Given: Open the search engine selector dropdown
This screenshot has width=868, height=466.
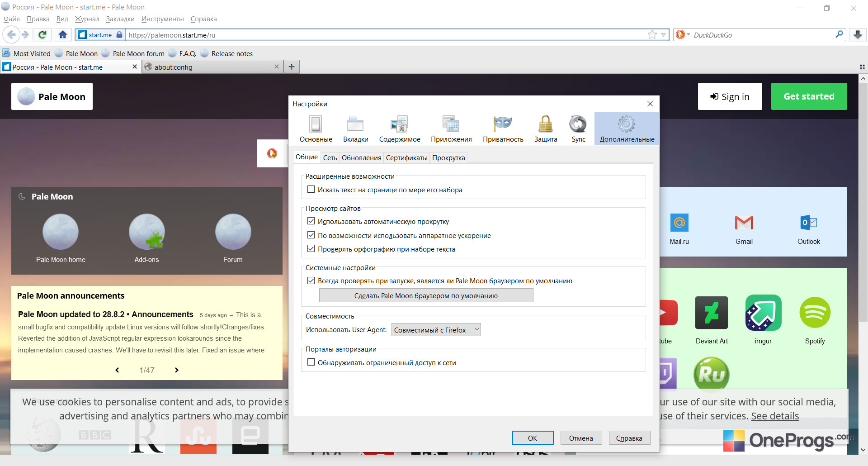Looking at the screenshot, I should (x=683, y=35).
